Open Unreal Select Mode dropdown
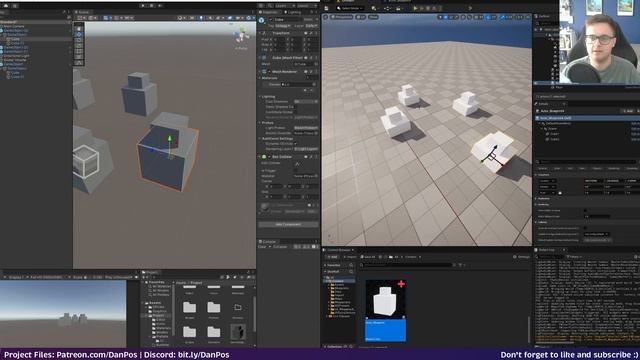 [x=350, y=8]
